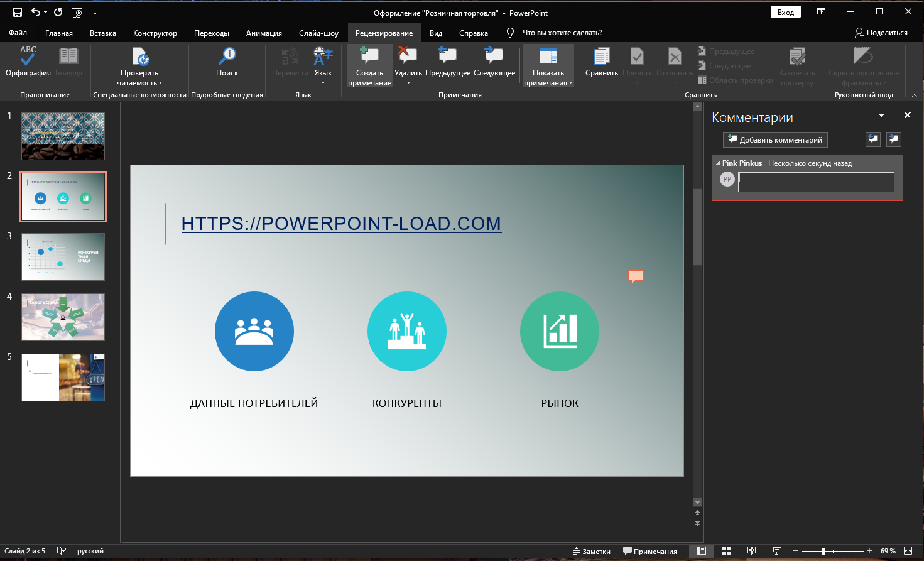This screenshot has width=924, height=561.
Task: Toggle Comments (Примечания) pane in status bar
Action: [650, 551]
